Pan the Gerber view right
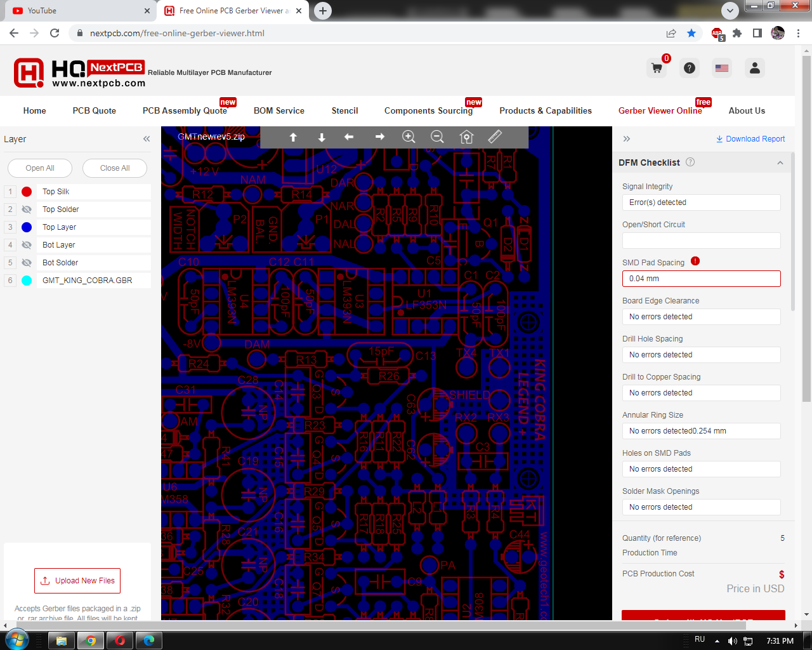Screen dimensions: 812x650 point(379,137)
